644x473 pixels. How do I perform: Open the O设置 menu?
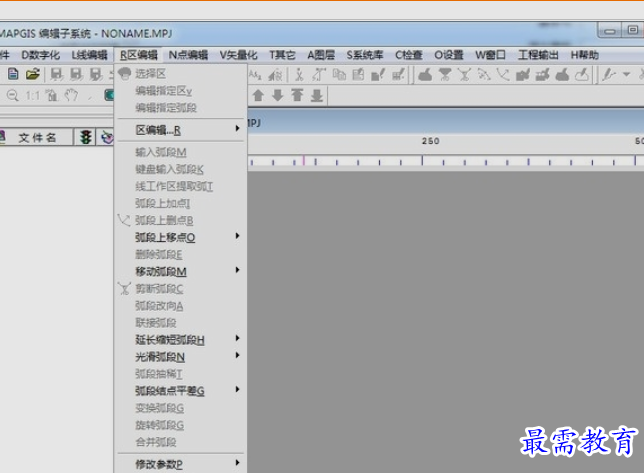[448, 55]
